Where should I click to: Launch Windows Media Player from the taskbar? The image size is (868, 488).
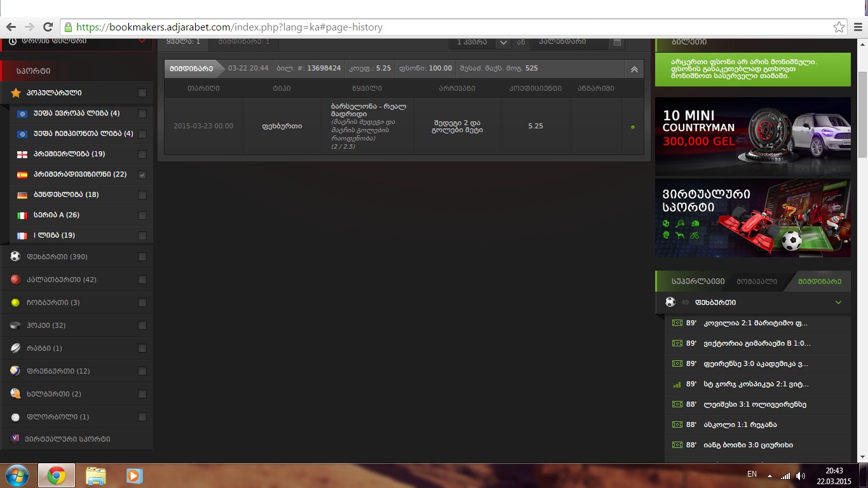click(x=133, y=475)
